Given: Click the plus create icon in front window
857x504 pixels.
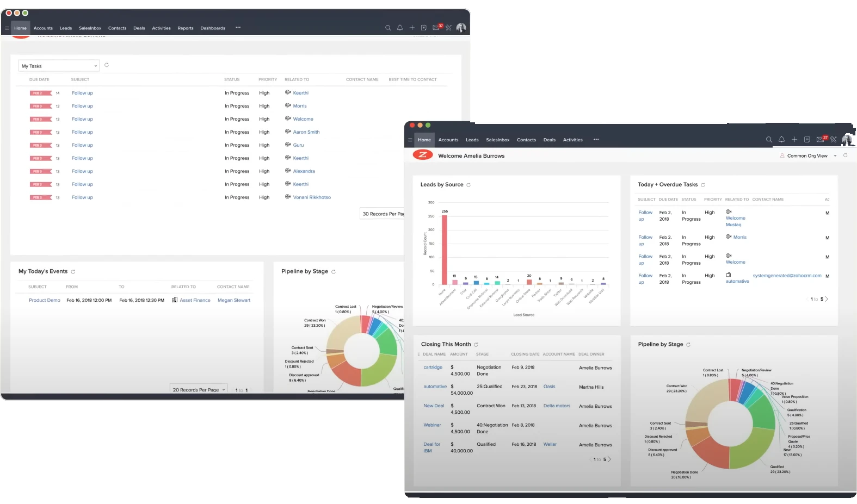Looking at the screenshot, I should point(794,140).
